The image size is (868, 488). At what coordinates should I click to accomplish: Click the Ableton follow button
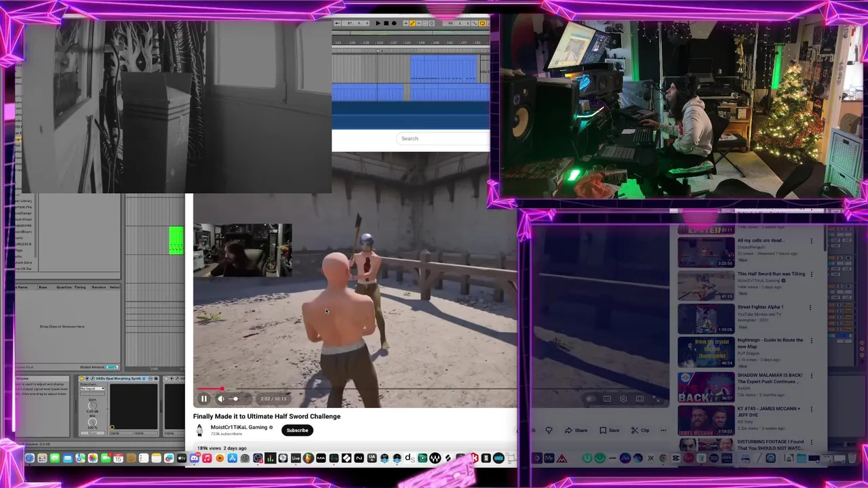pyautogui.click(x=338, y=23)
